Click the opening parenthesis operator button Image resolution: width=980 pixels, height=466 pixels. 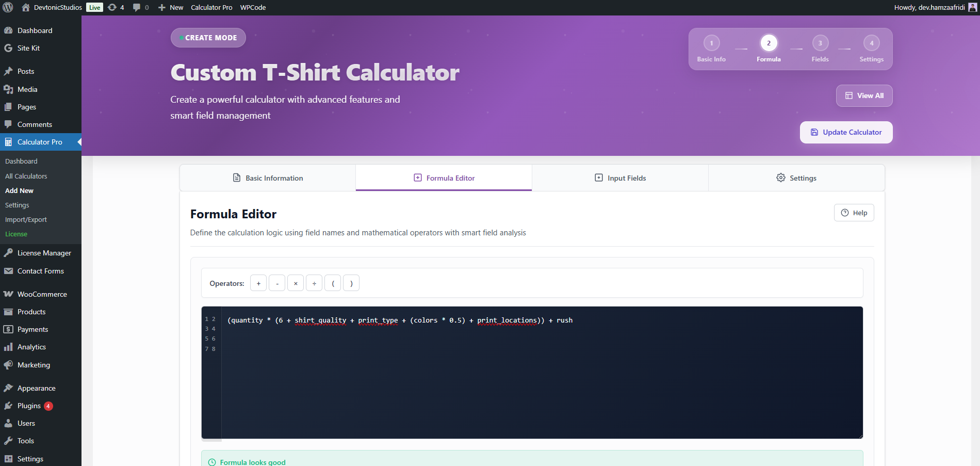pos(333,283)
